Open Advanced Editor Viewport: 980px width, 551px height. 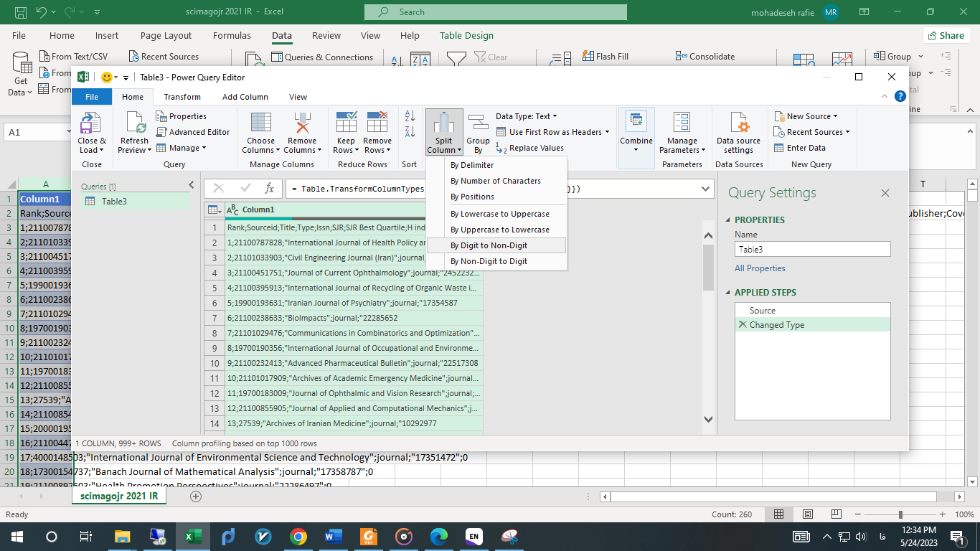click(193, 132)
